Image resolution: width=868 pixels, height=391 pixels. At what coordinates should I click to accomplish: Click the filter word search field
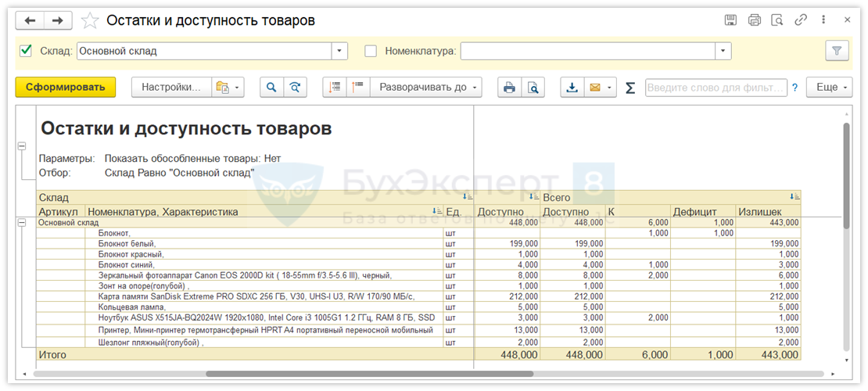[716, 88]
